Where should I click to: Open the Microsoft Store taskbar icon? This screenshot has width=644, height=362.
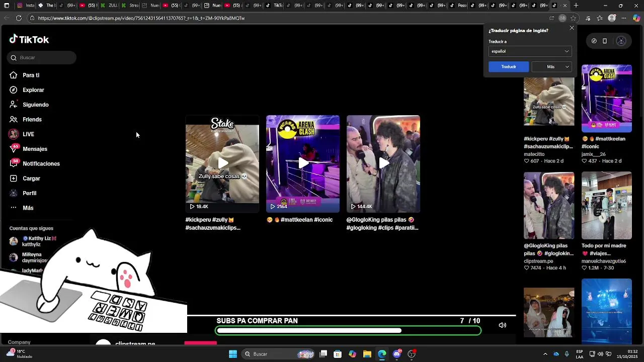tap(338, 354)
